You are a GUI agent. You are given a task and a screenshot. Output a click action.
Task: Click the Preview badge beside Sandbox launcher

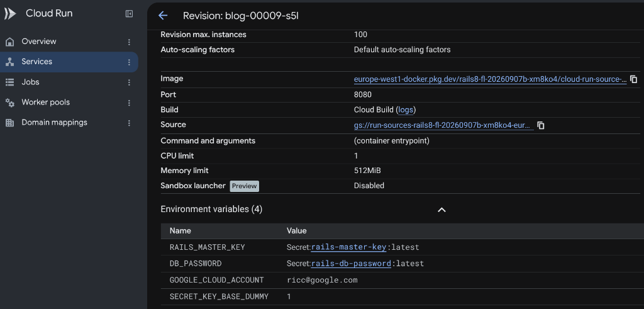245,186
